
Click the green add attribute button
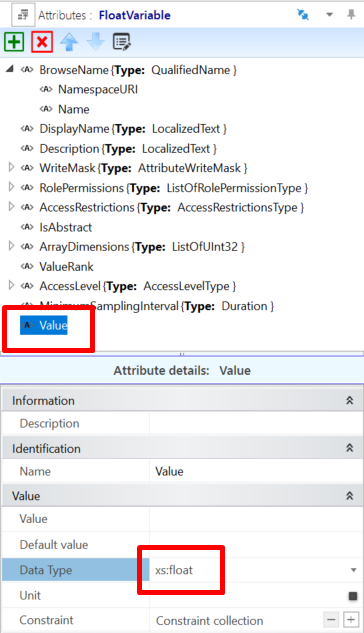(x=14, y=42)
